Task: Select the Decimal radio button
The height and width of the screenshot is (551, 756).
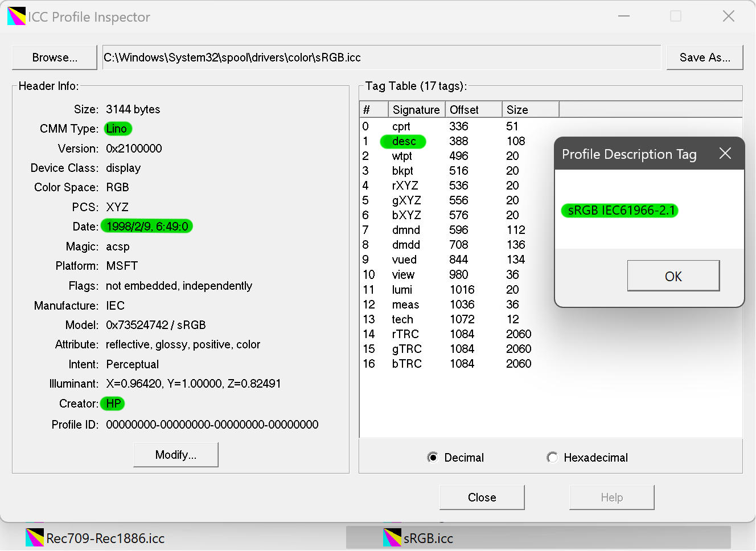Action: 433,458
